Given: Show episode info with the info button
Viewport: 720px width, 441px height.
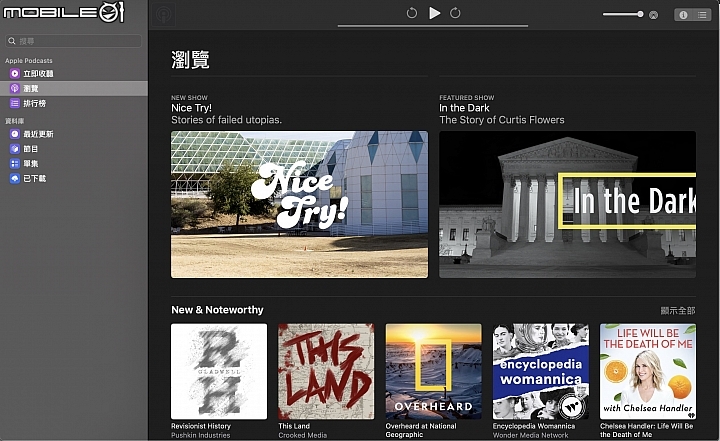Looking at the screenshot, I should point(683,15).
